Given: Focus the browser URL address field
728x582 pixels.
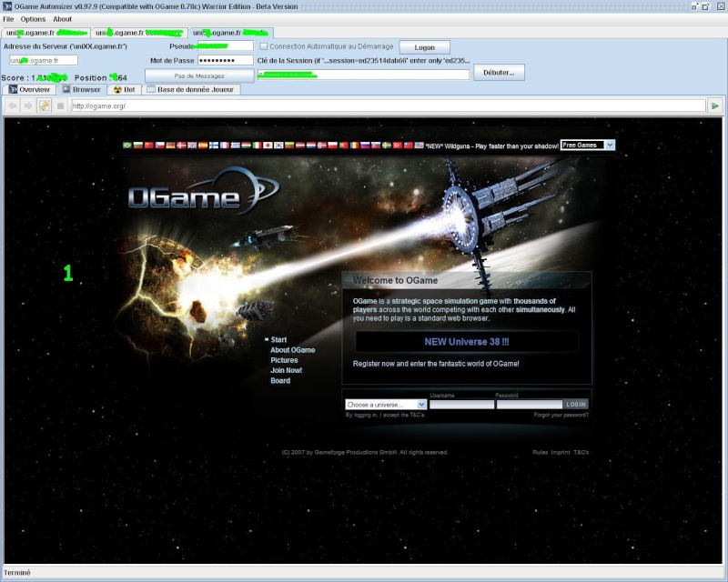Looking at the screenshot, I should point(389,105).
